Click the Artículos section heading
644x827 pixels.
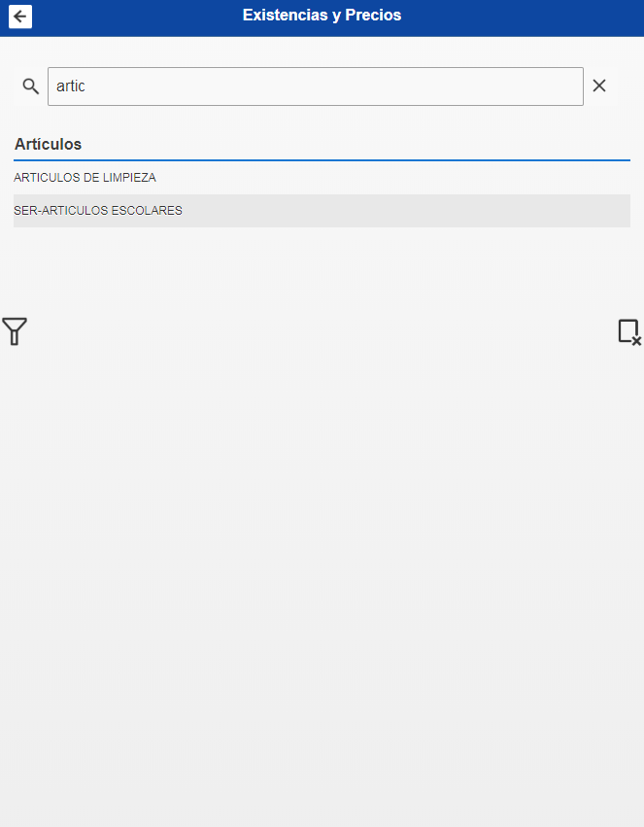48,144
